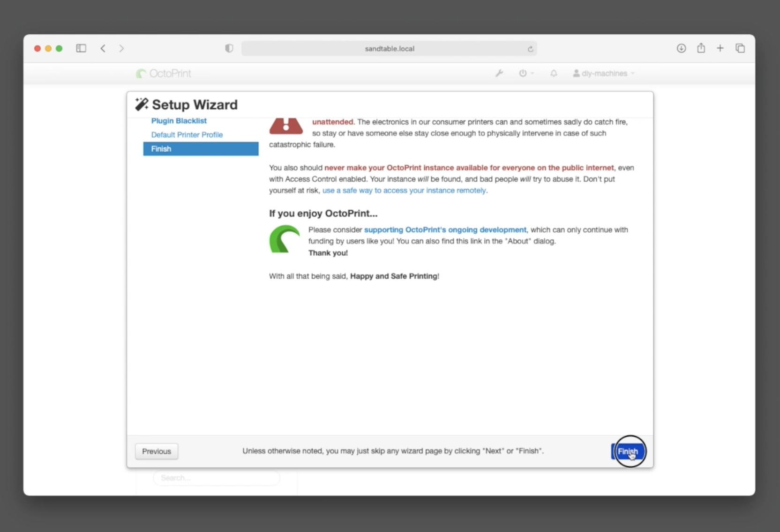
Task: Click the red warning triangle icon
Action: (x=286, y=126)
